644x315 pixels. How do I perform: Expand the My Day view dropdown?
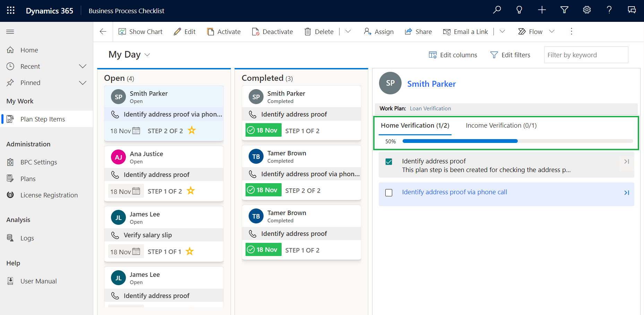[147, 55]
